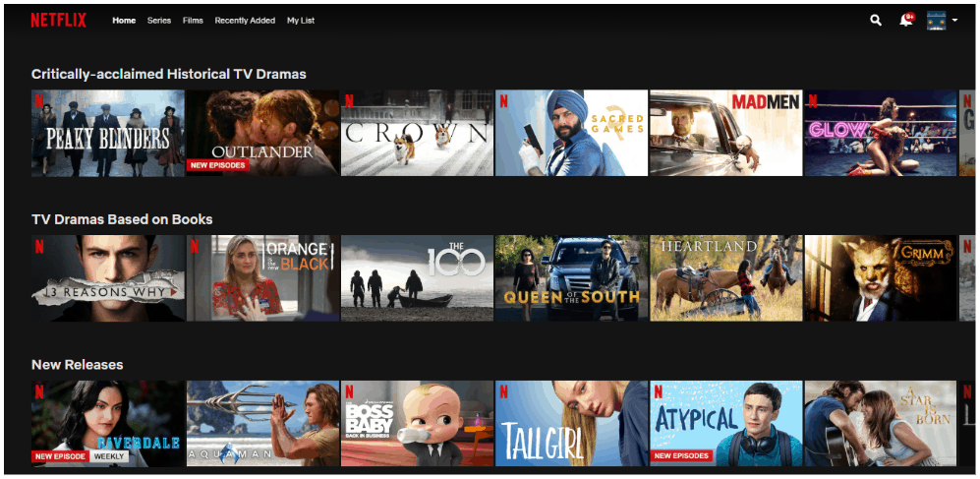Open the Recently Added section
This screenshot has height=479, width=980.
pyautogui.click(x=245, y=21)
